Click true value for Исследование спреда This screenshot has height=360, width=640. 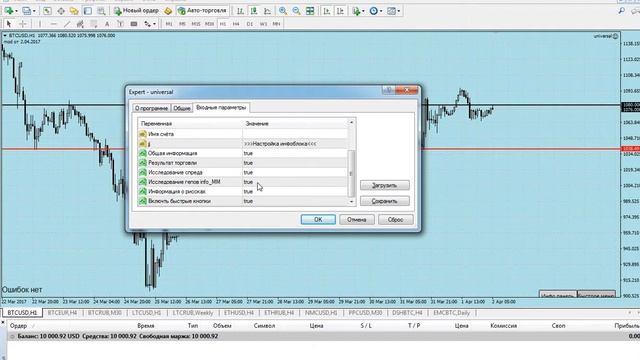(248, 172)
